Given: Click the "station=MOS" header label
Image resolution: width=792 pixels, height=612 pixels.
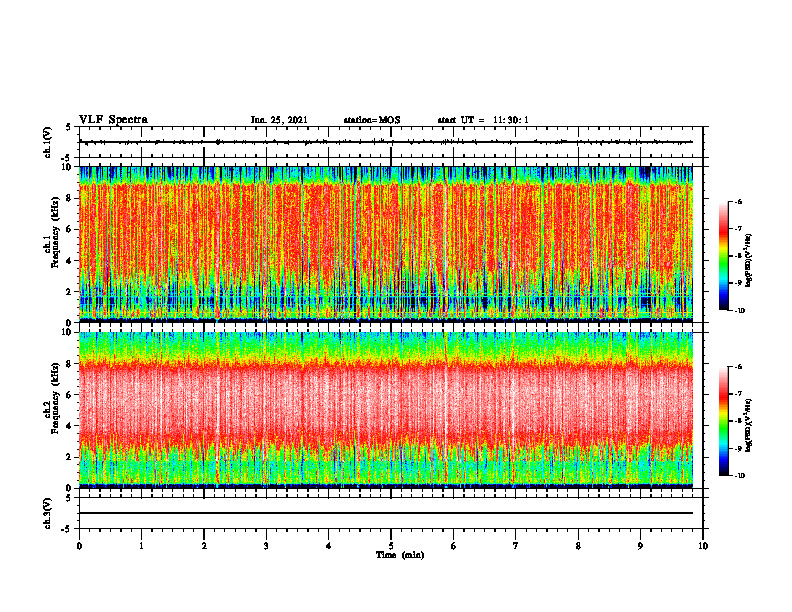Looking at the screenshot, I should (372, 120).
